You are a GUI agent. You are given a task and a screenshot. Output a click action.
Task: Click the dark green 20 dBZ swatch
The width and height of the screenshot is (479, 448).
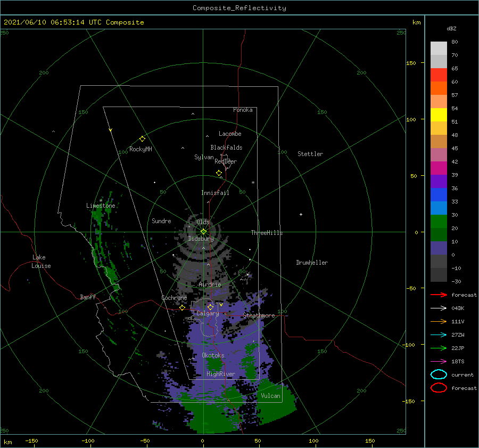click(x=439, y=234)
